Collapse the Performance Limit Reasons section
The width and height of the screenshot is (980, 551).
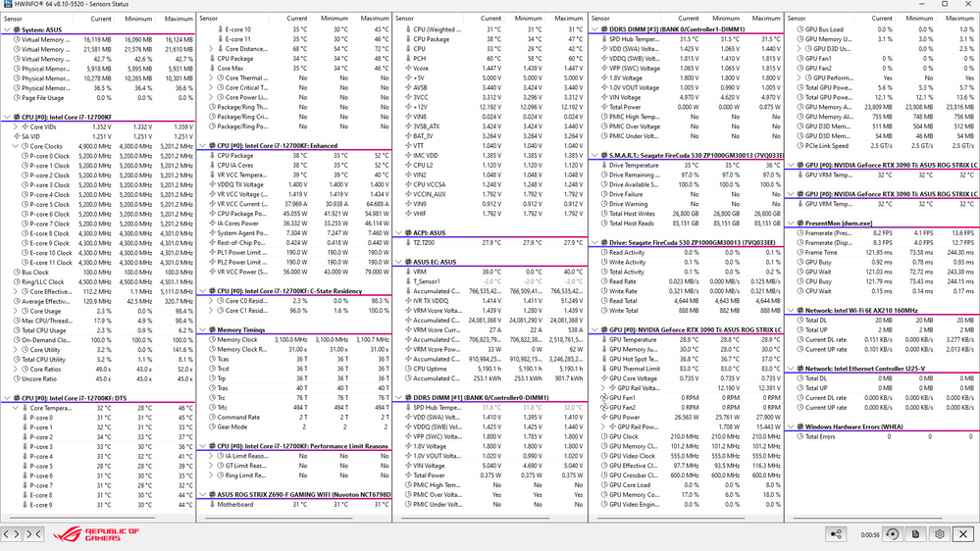coord(202,446)
